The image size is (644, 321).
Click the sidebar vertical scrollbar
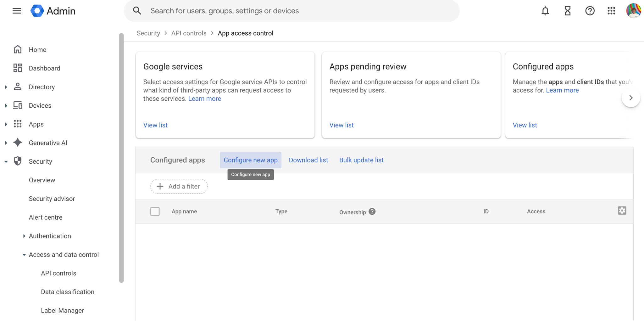pyautogui.click(x=121, y=158)
